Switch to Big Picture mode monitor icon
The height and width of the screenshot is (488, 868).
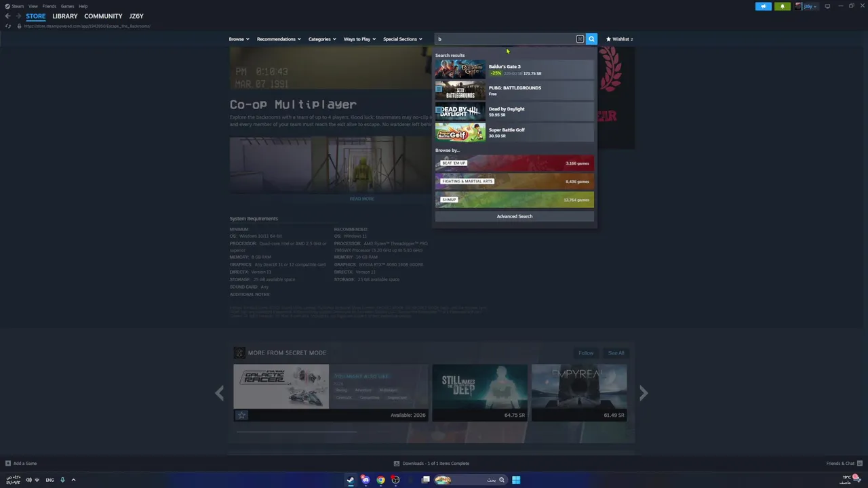(827, 6)
